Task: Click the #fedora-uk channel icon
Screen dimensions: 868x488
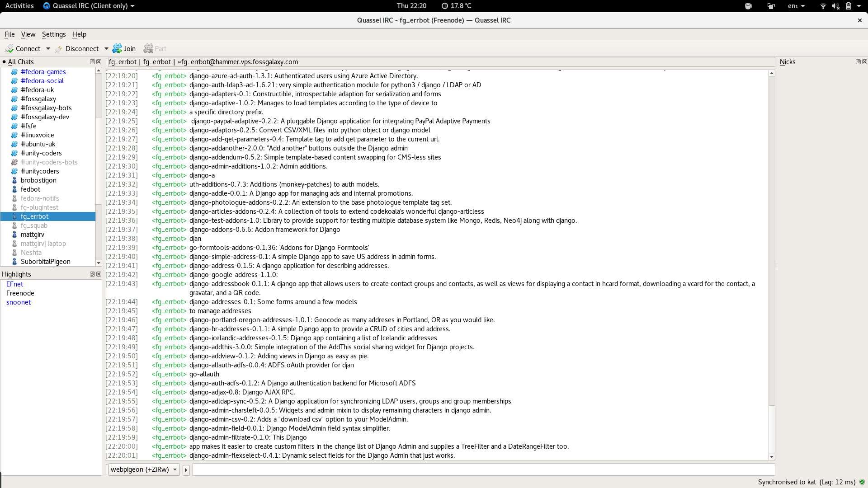Action: click(14, 90)
